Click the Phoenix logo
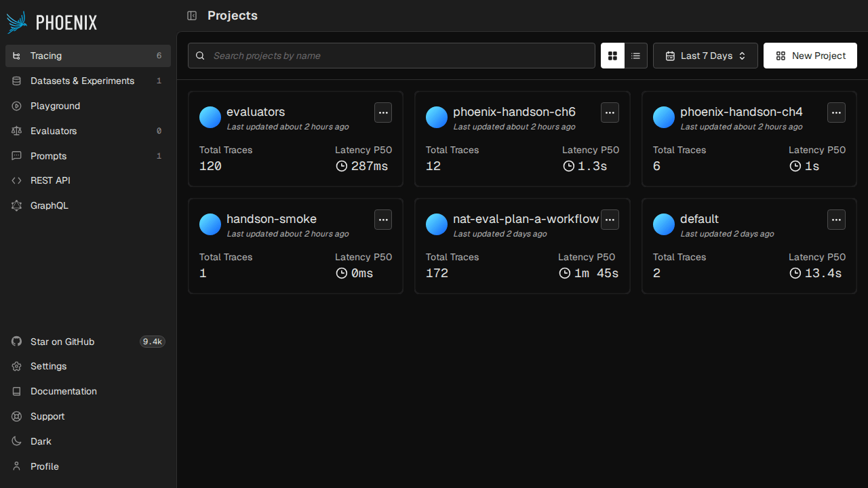Screen dimensions: 868x488 (x=52, y=22)
